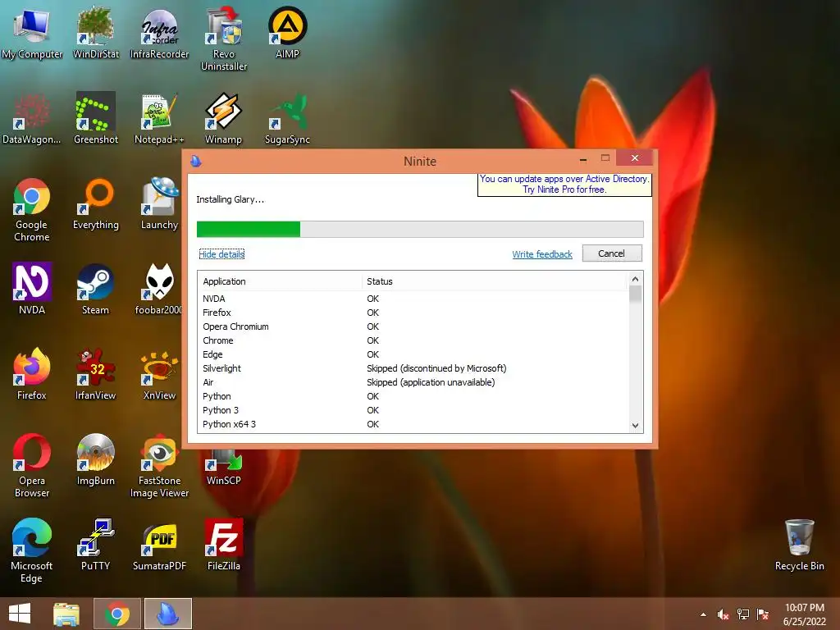Select the Opera Chromium row

click(413, 326)
